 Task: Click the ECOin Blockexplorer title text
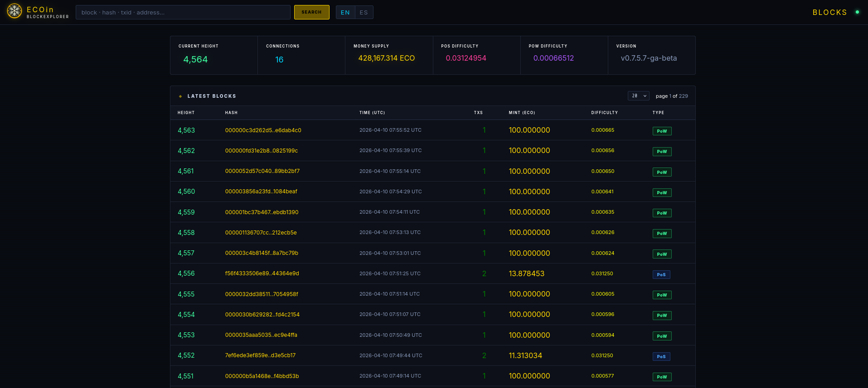[47, 12]
